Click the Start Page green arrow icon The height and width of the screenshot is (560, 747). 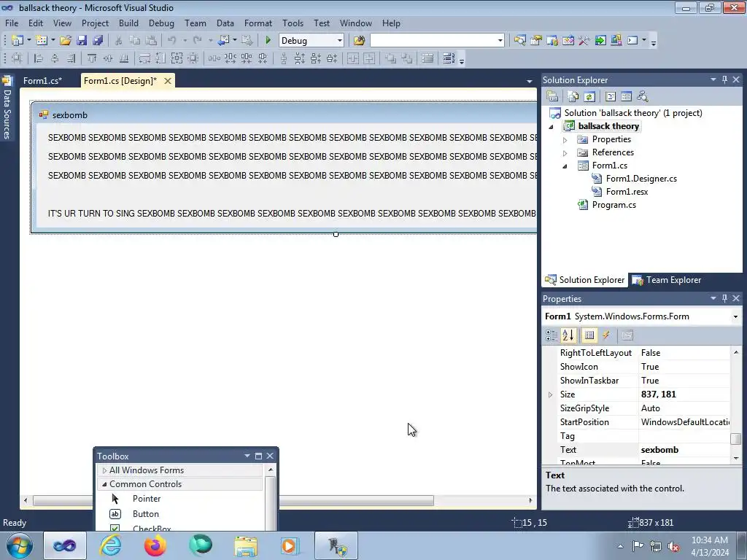tap(600, 41)
